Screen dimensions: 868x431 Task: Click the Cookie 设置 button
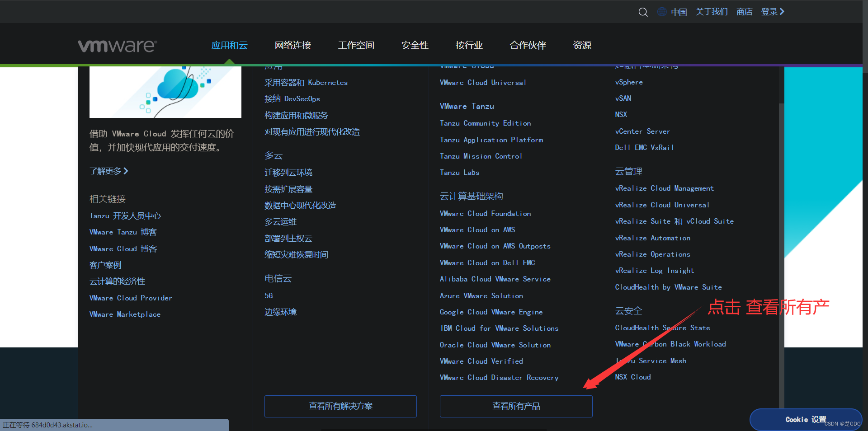point(806,420)
